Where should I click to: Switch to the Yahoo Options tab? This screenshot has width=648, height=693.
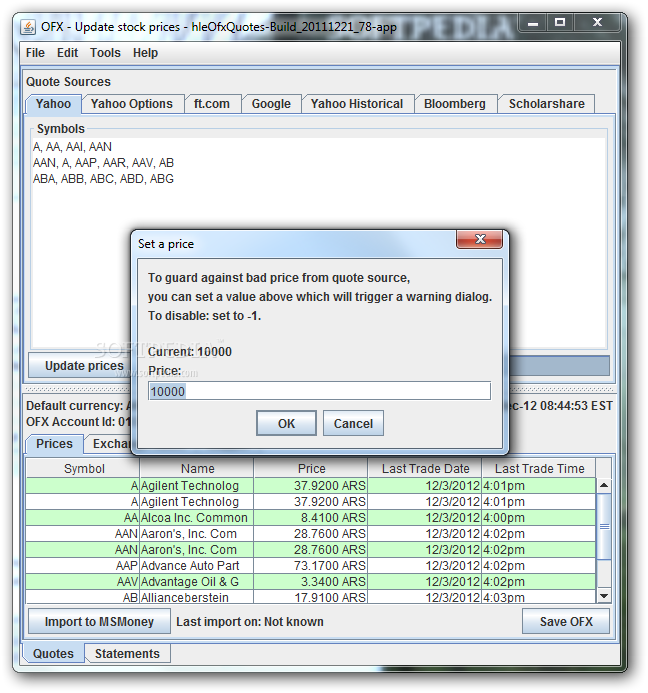pyautogui.click(x=132, y=104)
